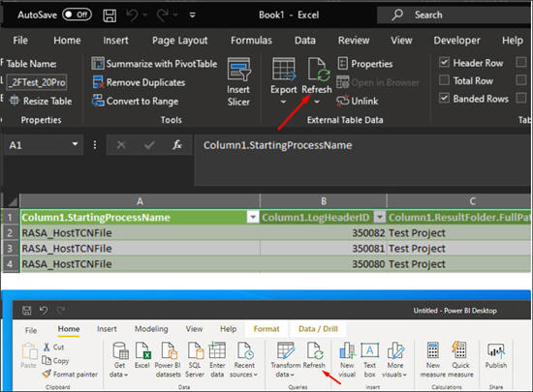Toggle the Header Row checkbox
The width and height of the screenshot is (533, 392).
coord(444,63)
